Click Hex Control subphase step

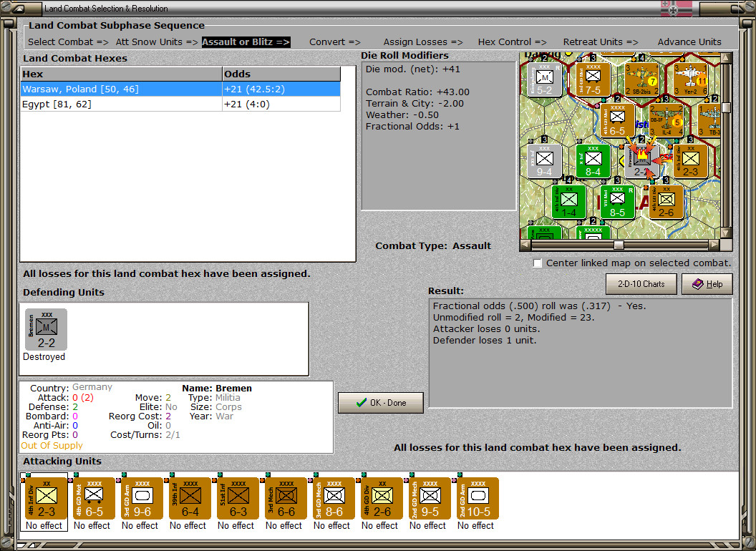[512, 42]
